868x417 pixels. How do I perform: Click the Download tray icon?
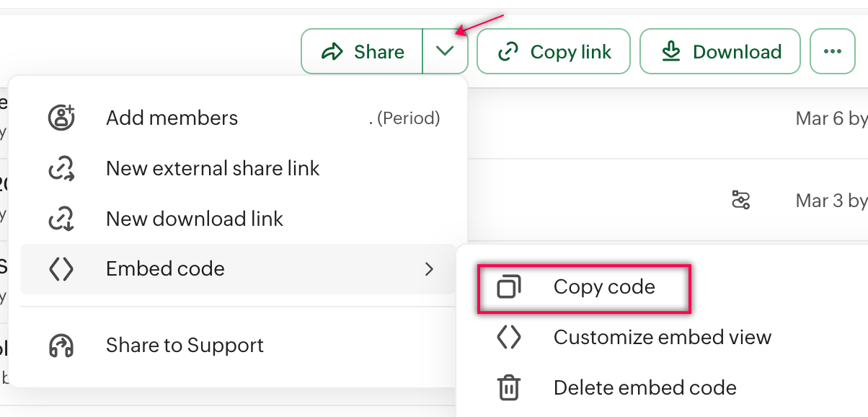click(x=671, y=52)
